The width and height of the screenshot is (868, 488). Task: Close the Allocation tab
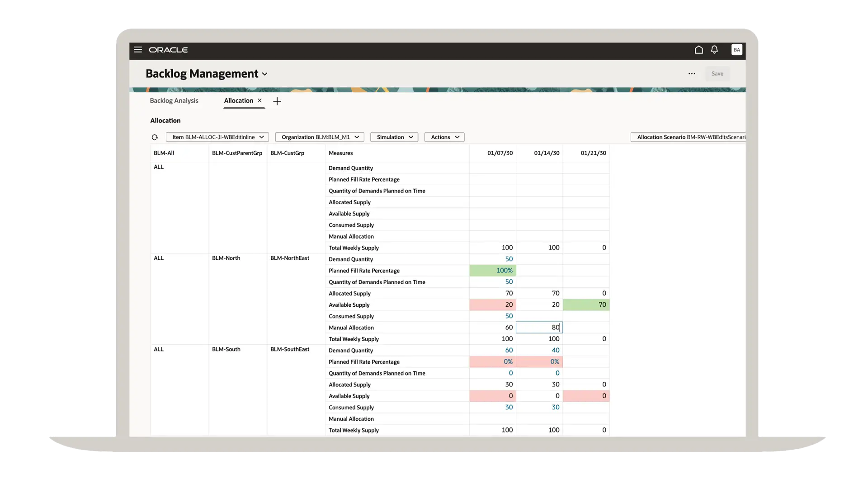pyautogui.click(x=260, y=101)
